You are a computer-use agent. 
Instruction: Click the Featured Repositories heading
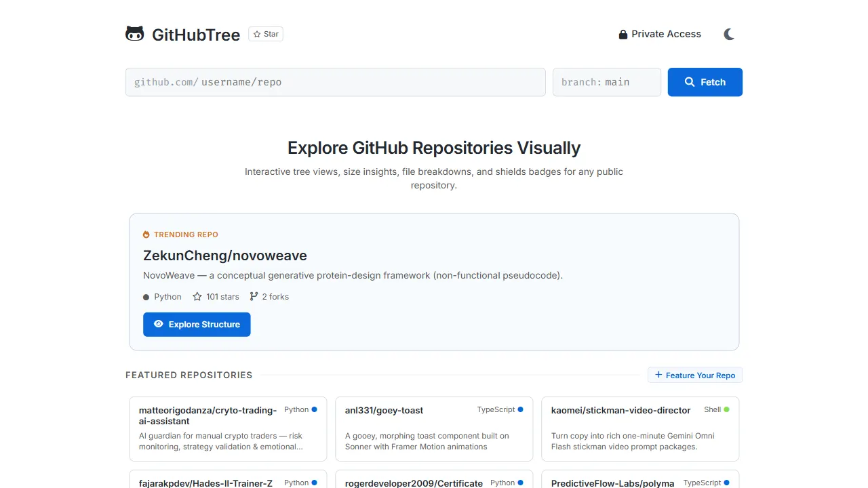tap(189, 375)
